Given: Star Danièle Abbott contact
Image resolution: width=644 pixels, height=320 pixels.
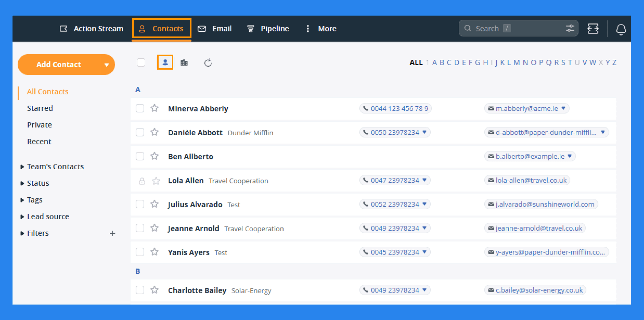Looking at the screenshot, I should pos(154,132).
